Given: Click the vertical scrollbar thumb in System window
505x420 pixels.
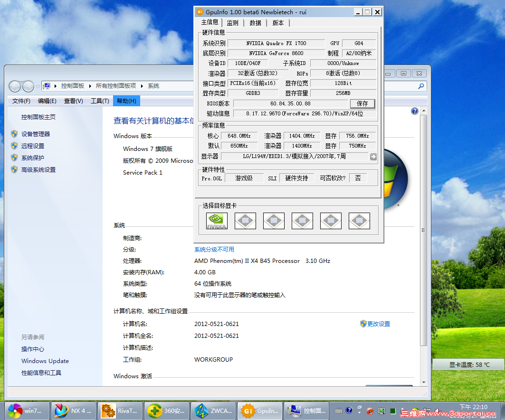Looking at the screenshot, I should pos(424,230).
